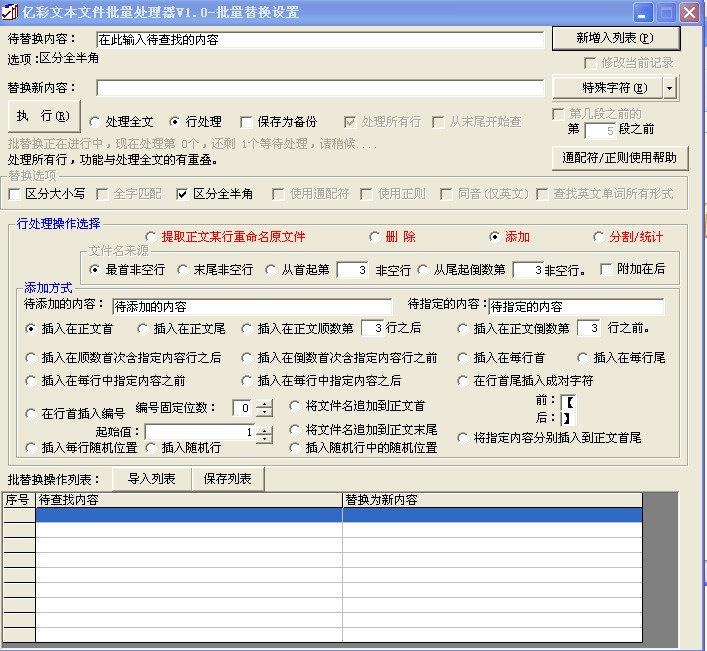
Task: Select 插入在顺数首次含指定内容行之后
Action: click(124, 358)
